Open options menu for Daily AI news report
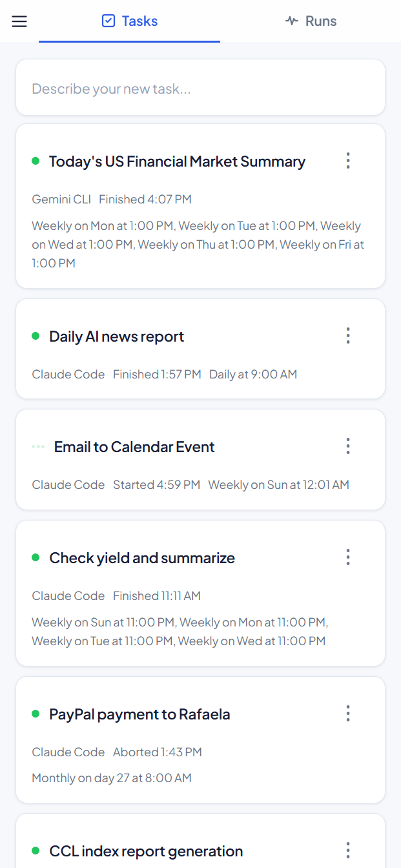401x868 pixels. 347,335
